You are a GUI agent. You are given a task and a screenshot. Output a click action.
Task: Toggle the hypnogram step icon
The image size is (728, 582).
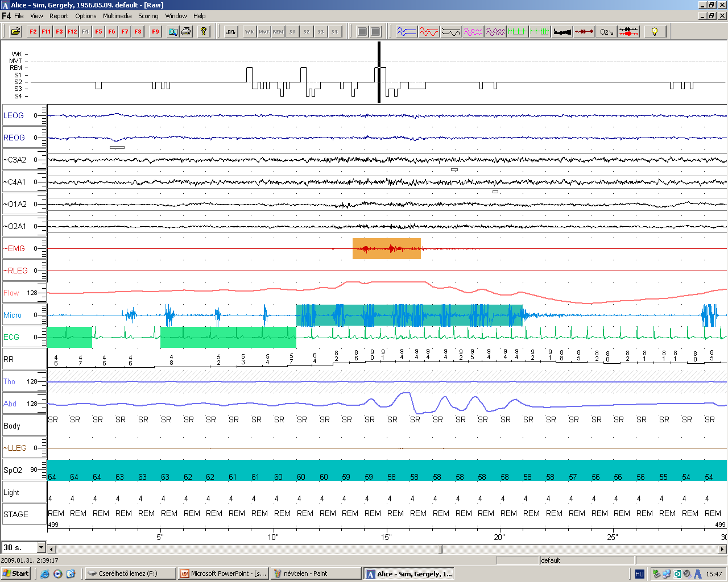231,32
